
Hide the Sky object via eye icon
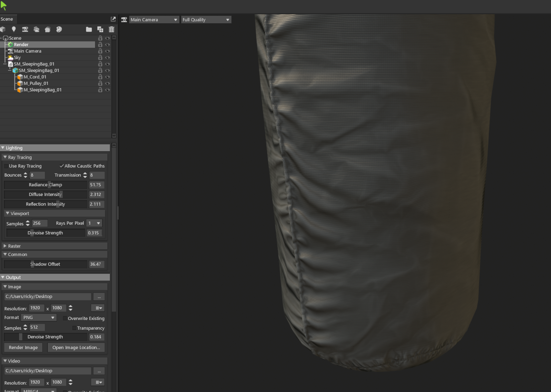click(108, 57)
